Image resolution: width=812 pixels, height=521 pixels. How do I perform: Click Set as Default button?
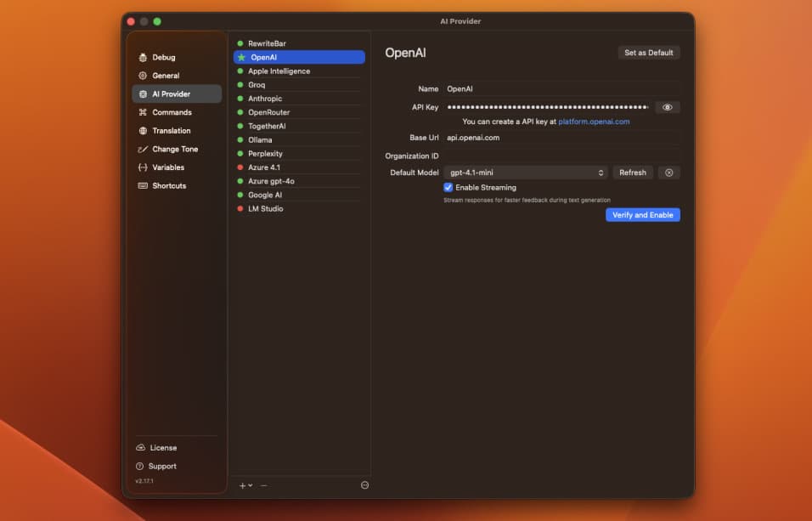click(648, 53)
